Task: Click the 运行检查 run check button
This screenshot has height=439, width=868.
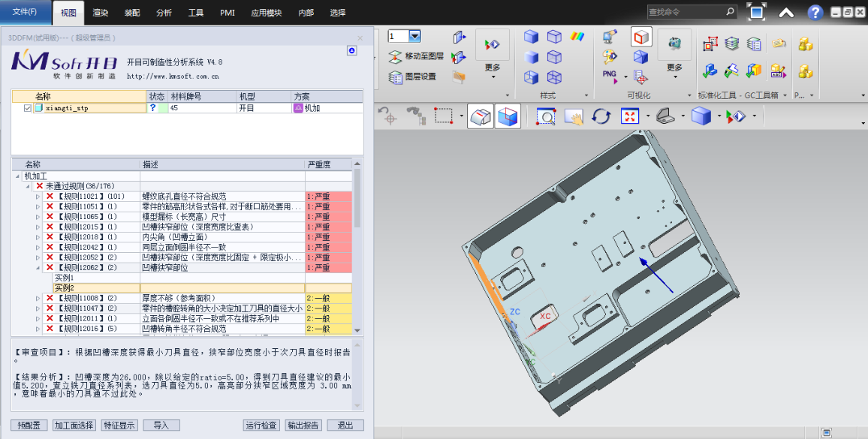Action: click(262, 425)
